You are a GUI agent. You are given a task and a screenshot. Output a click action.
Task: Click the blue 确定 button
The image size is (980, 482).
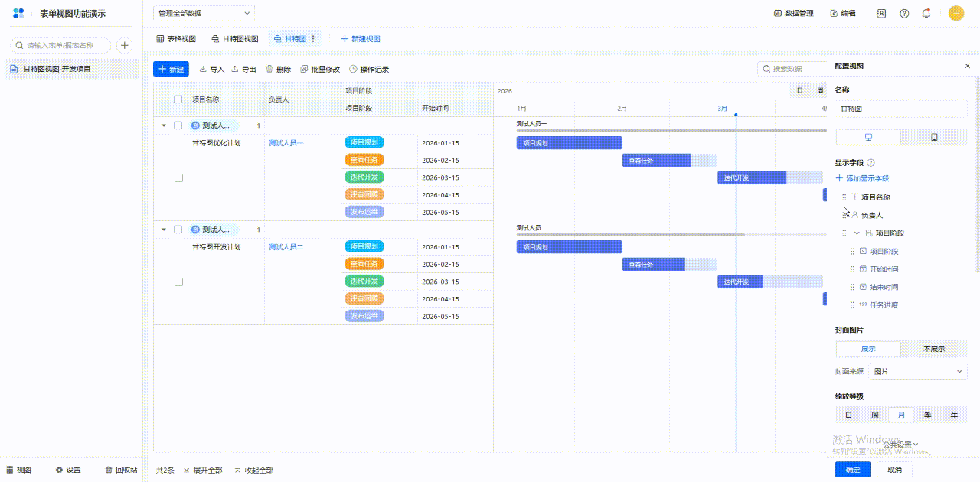pyautogui.click(x=852, y=470)
